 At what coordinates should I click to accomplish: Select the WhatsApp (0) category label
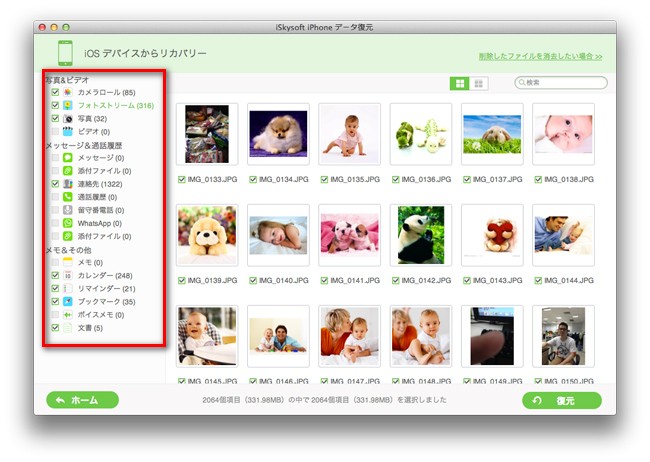click(x=99, y=223)
